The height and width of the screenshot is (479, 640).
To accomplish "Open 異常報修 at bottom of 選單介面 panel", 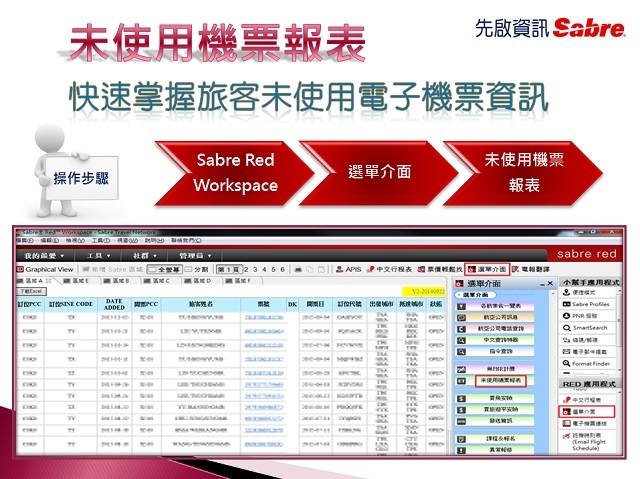I will pyautogui.click(x=495, y=450).
